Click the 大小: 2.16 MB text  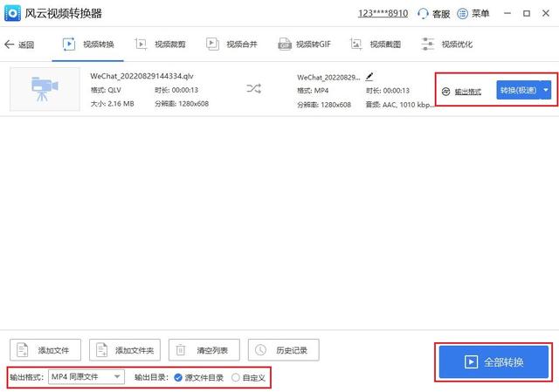pyautogui.click(x=113, y=104)
